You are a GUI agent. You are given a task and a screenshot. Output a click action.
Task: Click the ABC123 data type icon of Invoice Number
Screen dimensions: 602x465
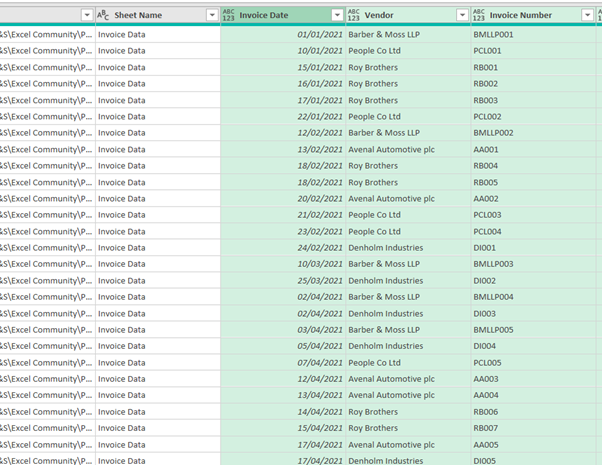(x=479, y=15)
